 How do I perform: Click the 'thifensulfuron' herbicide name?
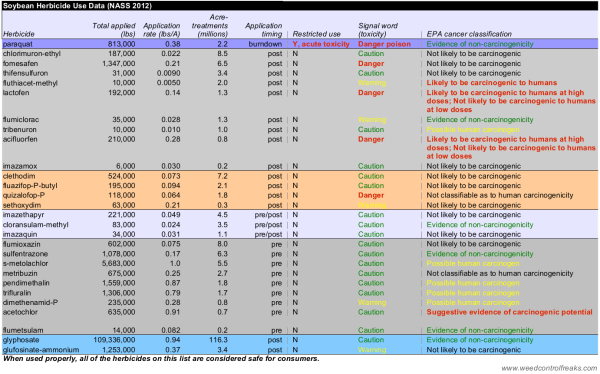(26, 73)
